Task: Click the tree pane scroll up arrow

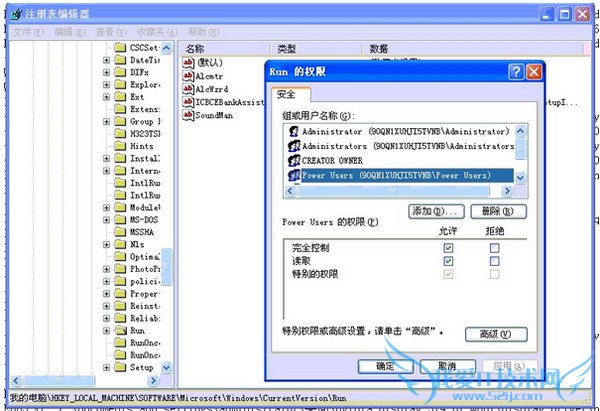Action: tap(166, 48)
